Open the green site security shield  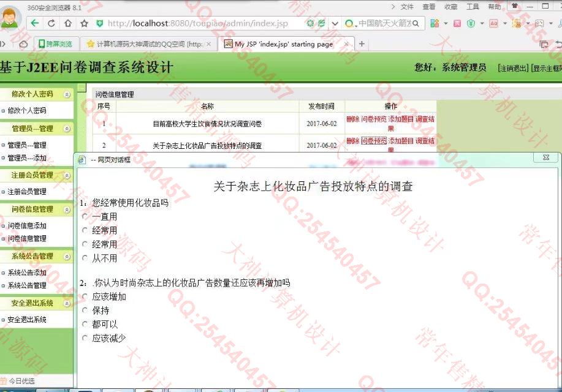(100, 24)
